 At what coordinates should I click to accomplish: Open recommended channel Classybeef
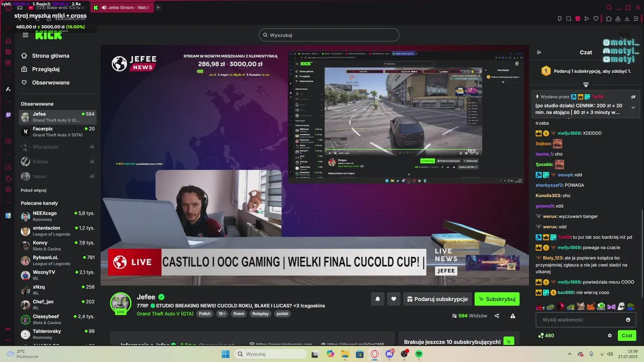(57, 319)
